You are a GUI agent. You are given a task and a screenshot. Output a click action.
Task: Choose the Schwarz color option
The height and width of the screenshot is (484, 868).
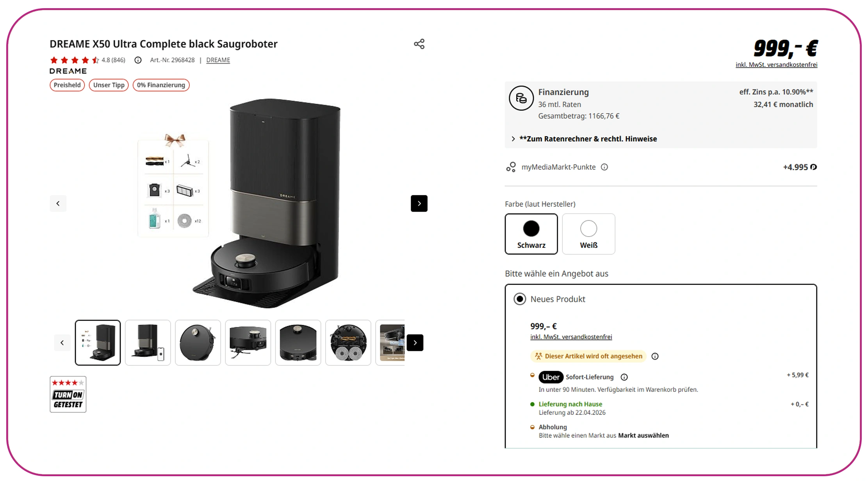[x=531, y=234]
